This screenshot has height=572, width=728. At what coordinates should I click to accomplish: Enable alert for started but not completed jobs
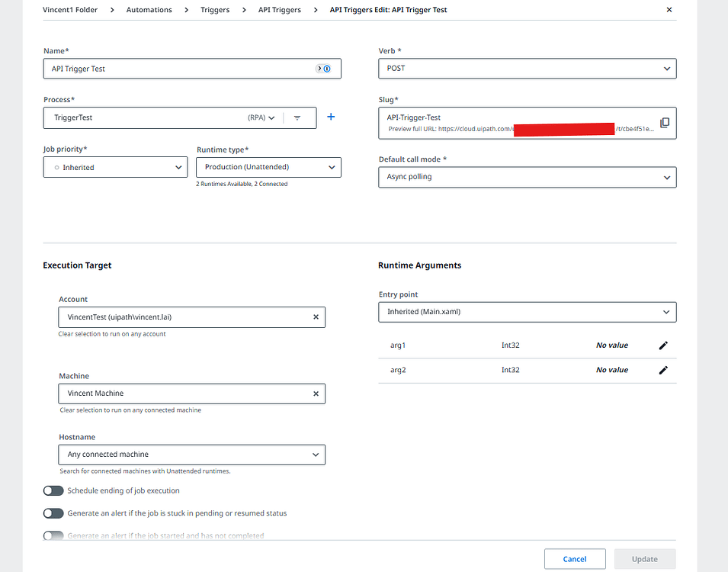pos(53,535)
